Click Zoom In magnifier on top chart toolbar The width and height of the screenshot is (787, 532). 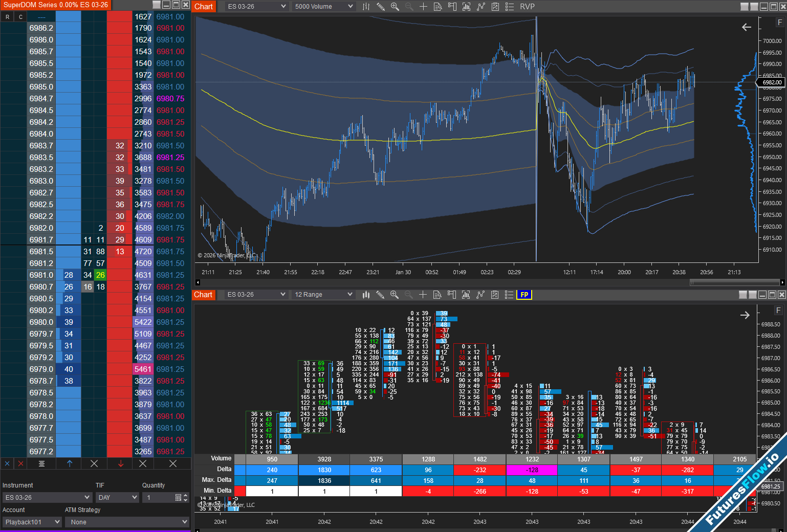tap(395, 7)
